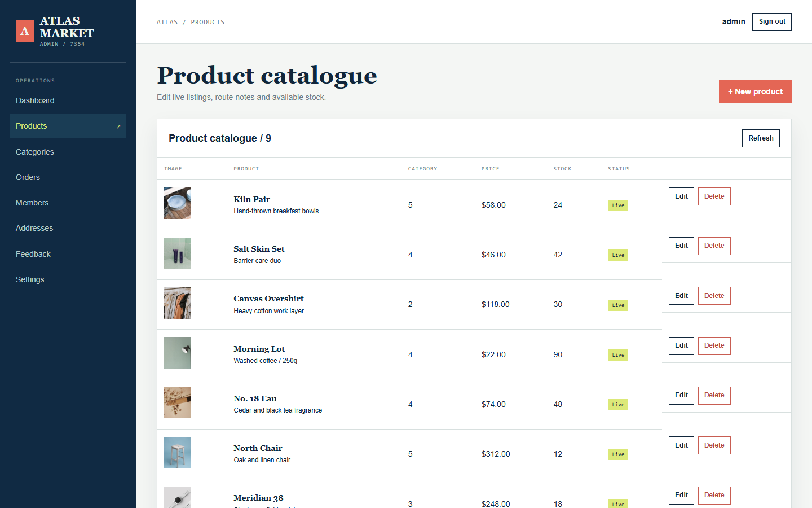Delete the Morning Lot product
812x508 pixels.
pos(714,345)
